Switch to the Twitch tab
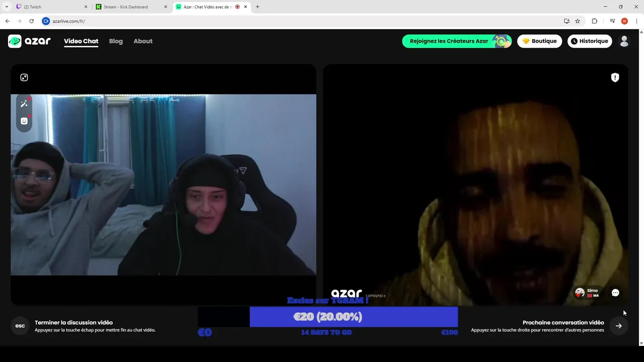 pyautogui.click(x=50, y=7)
